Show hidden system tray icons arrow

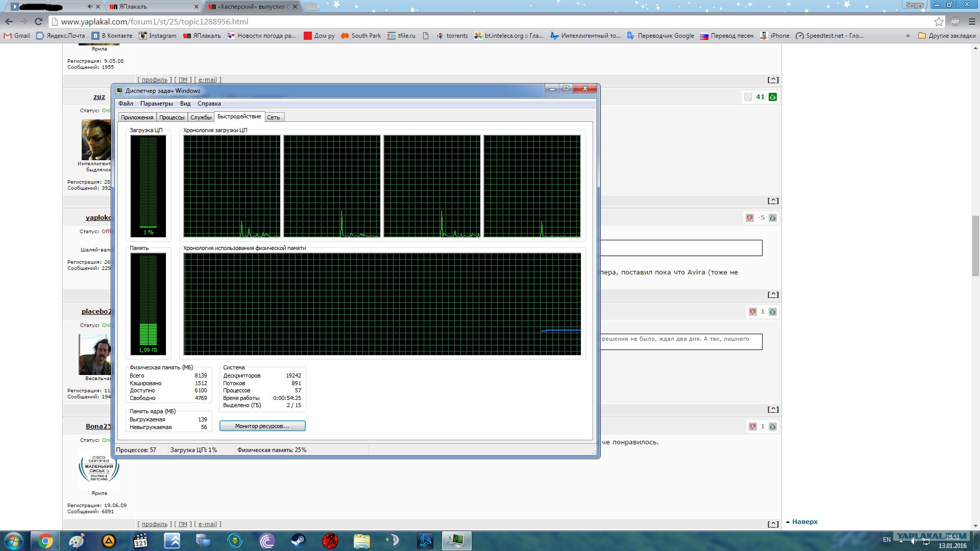[901, 541]
